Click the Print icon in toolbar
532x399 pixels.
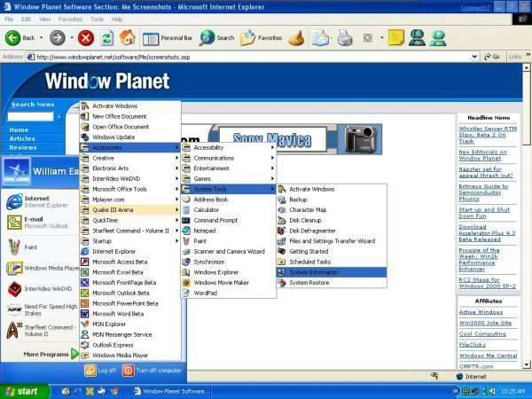point(345,37)
